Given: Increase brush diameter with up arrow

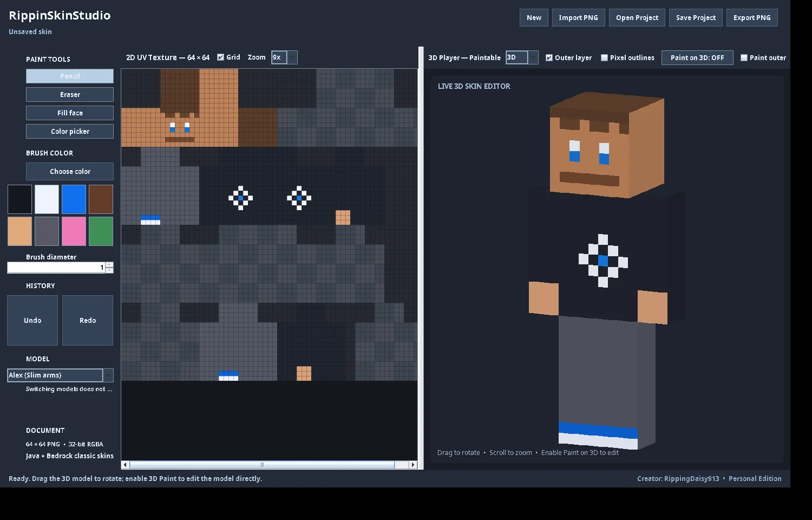Looking at the screenshot, I should 109,265.
